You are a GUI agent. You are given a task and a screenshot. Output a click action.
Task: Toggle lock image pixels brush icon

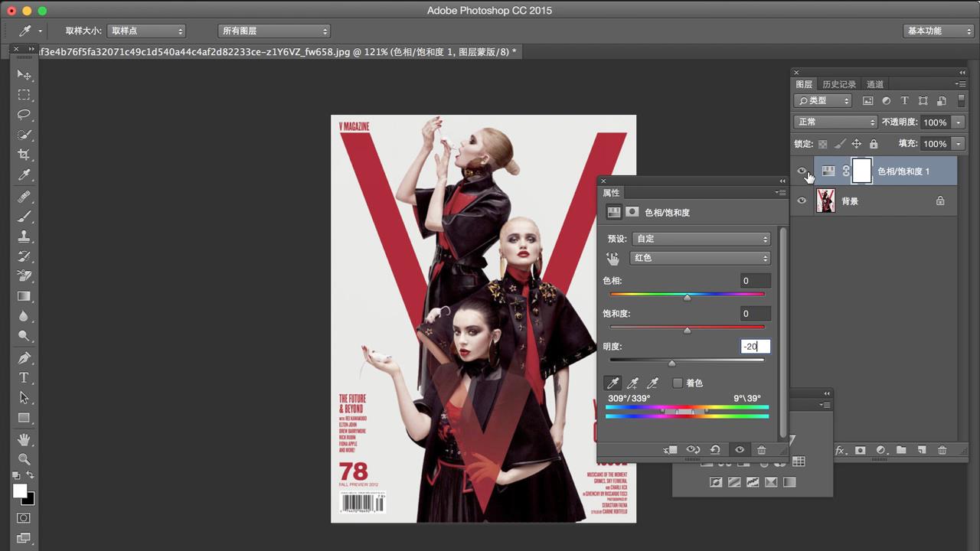(840, 144)
